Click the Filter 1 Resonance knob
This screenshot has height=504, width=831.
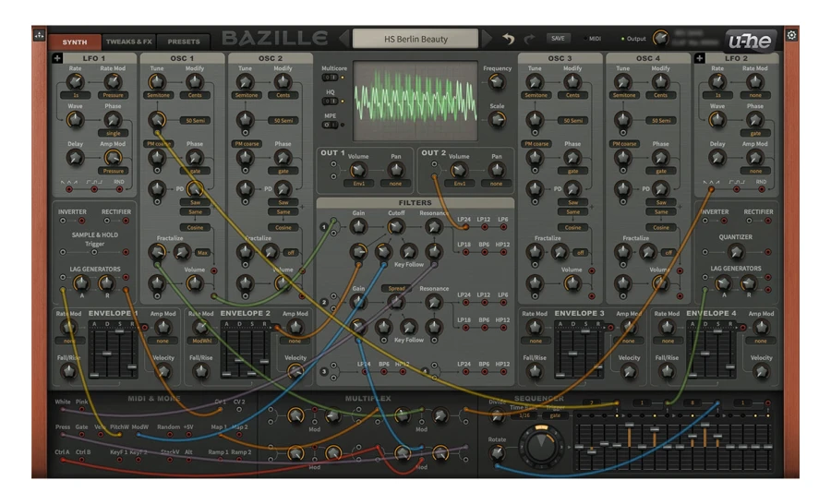coord(434,227)
